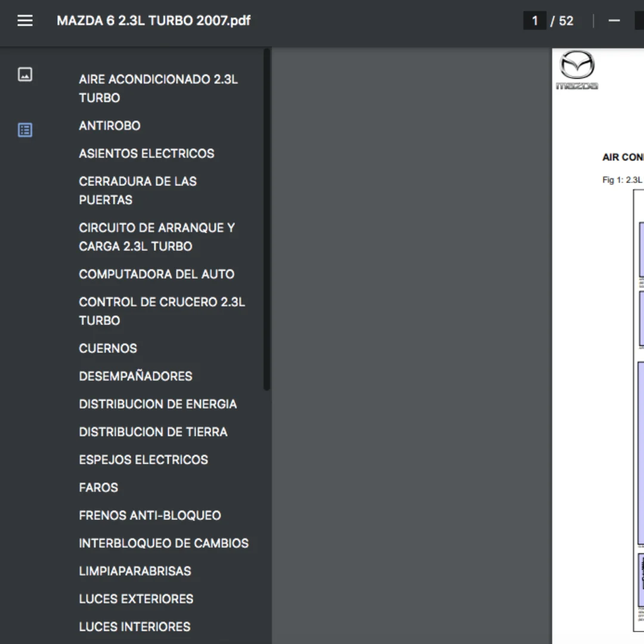Image resolution: width=644 pixels, height=644 pixels.
Task: Go to CUERNOS section
Action: click(x=108, y=349)
